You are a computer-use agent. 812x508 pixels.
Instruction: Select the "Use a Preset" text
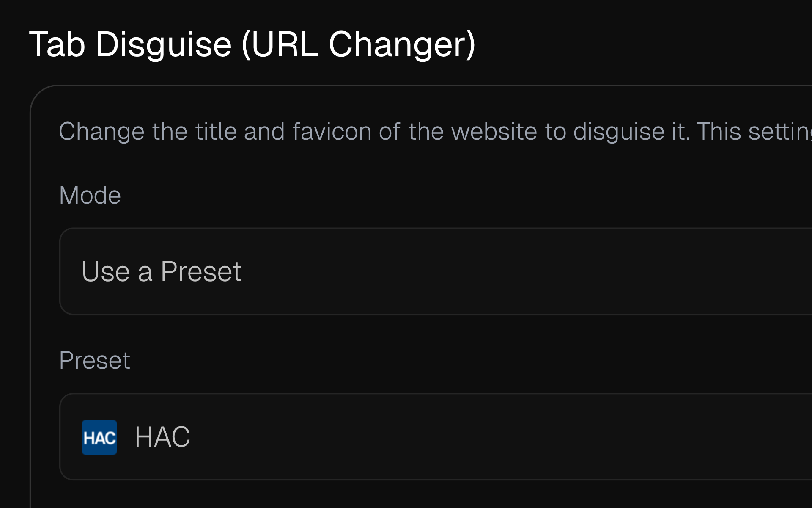(162, 271)
